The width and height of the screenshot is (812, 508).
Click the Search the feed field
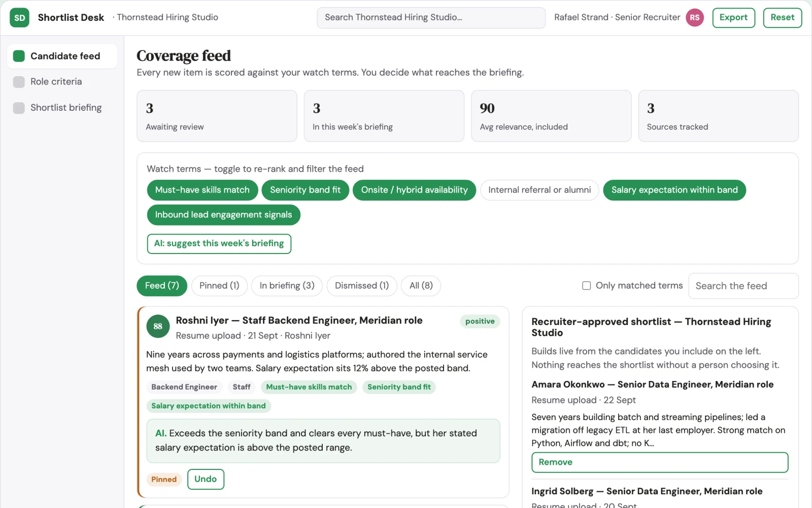pos(743,286)
